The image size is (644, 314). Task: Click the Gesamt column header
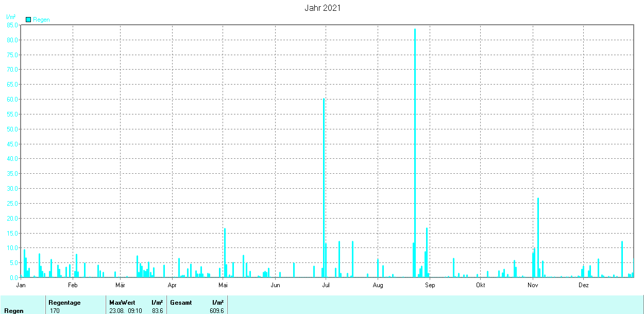coord(181,303)
